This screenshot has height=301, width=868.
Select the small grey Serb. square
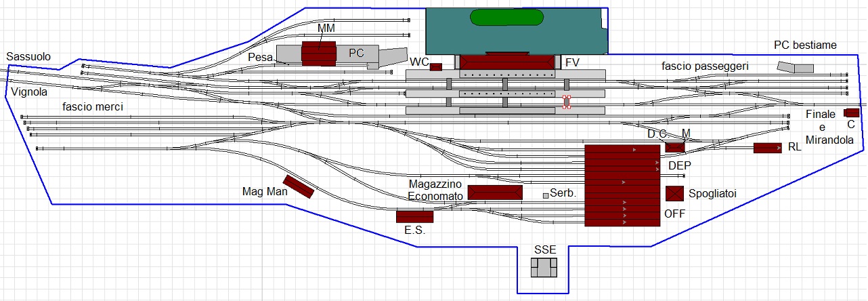click(546, 195)
